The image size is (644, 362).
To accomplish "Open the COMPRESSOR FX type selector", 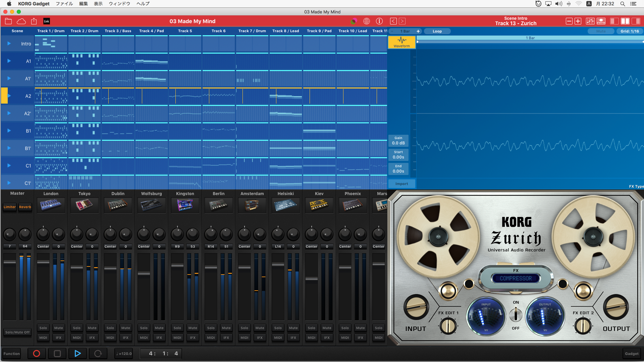I will point(516,278).
